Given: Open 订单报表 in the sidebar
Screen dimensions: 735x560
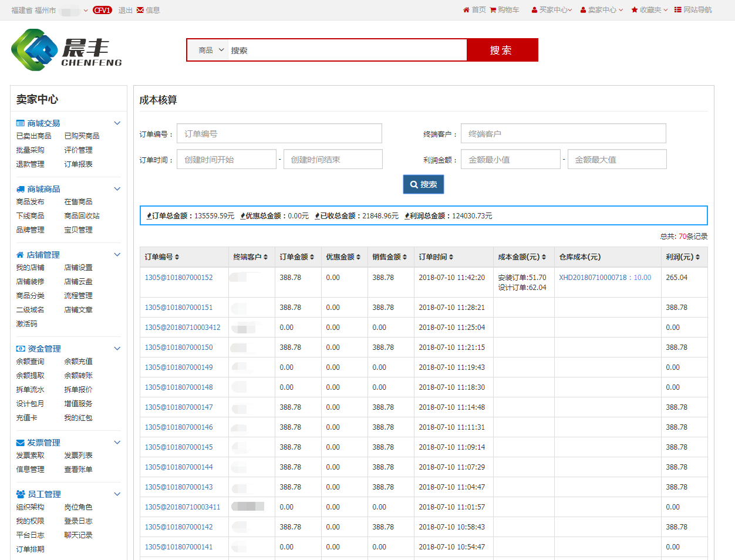Looking at the screenshot, I should 78,164.
